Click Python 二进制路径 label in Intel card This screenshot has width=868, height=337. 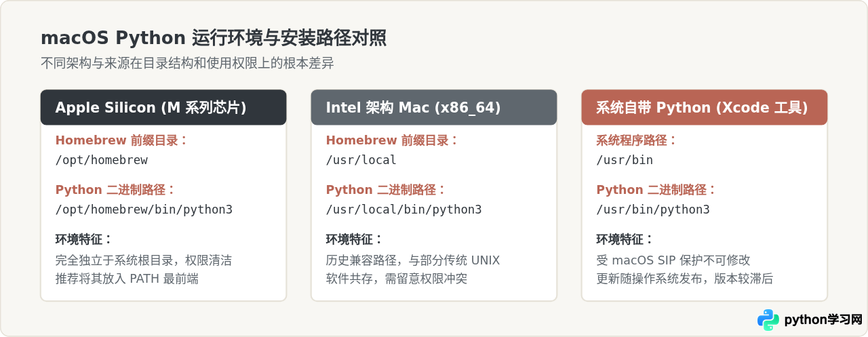[x=386, y=190]
